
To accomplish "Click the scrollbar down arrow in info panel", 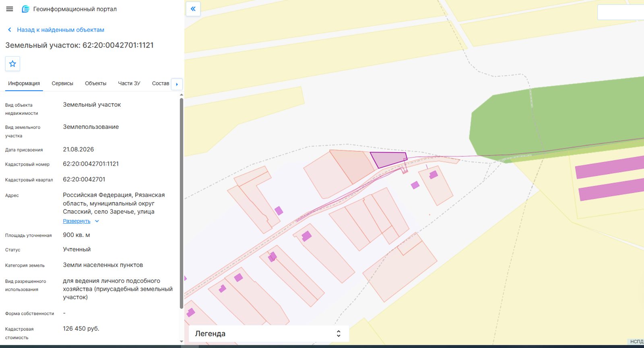I will pyautogui.click(x=182, y=342).
